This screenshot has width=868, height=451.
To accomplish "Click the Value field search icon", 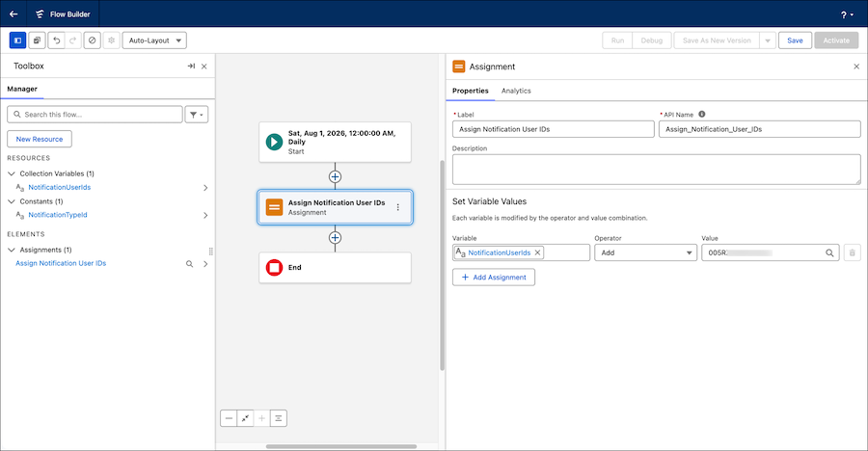I will click(x=829, y=252).
